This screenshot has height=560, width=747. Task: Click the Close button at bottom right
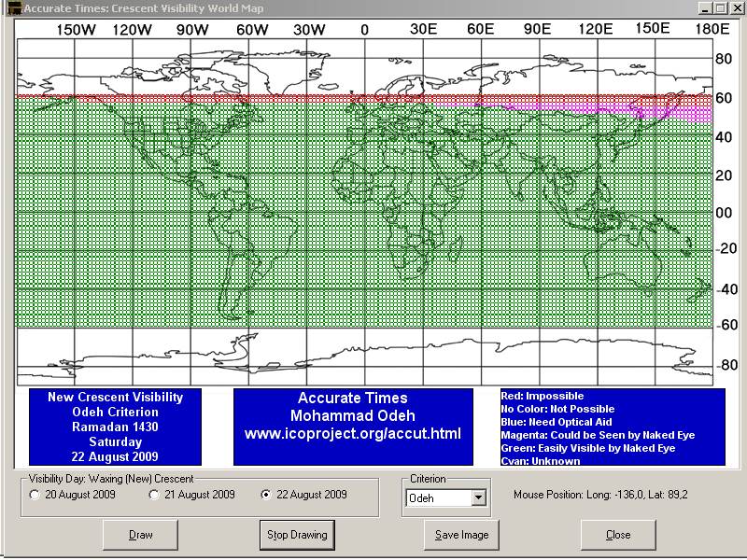(617, 535)
